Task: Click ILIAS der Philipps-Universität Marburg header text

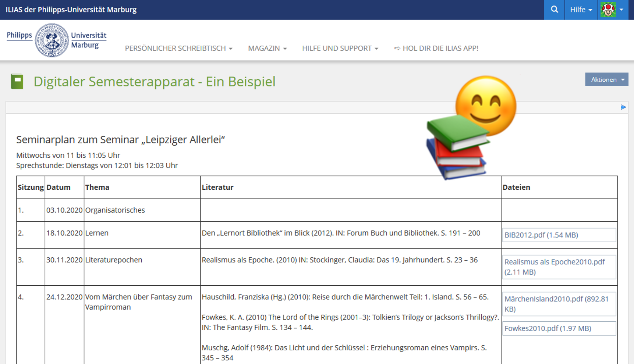Action: (x=71, y=10)
